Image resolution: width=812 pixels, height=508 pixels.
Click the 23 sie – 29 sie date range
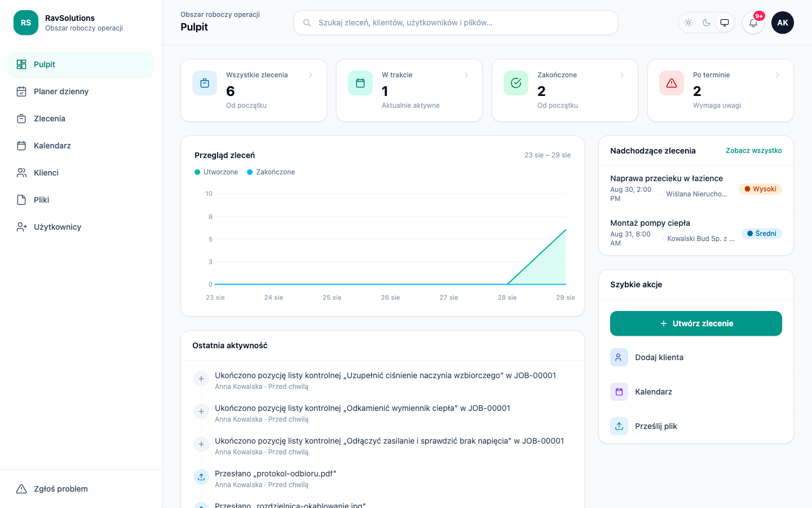[x=548, y=155]
